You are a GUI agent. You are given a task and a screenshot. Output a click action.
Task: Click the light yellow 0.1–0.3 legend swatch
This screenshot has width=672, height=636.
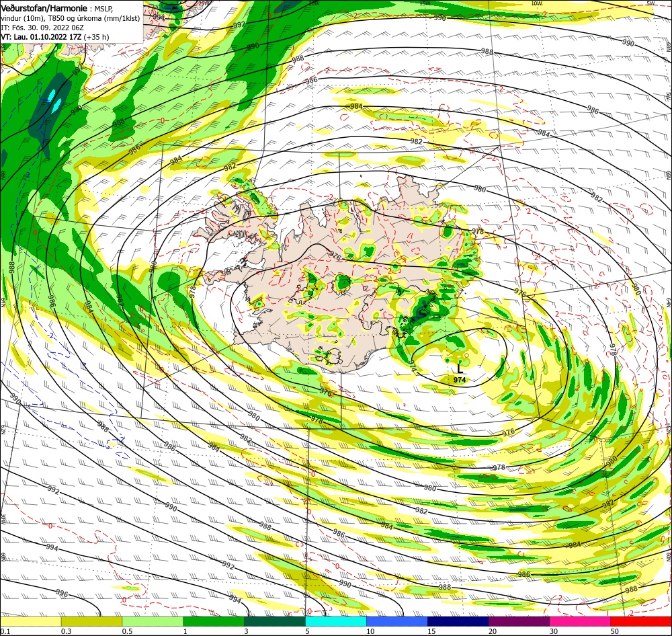click(x=30, y=621)
